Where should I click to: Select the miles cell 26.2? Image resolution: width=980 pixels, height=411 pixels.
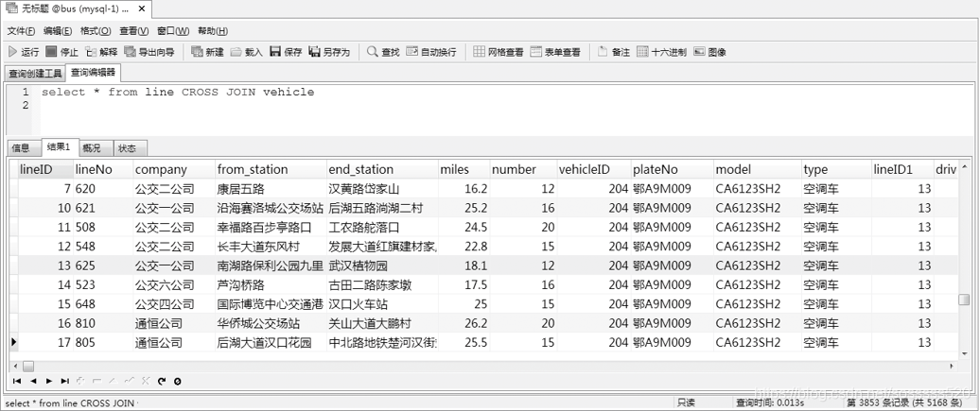tap(464, 323)
